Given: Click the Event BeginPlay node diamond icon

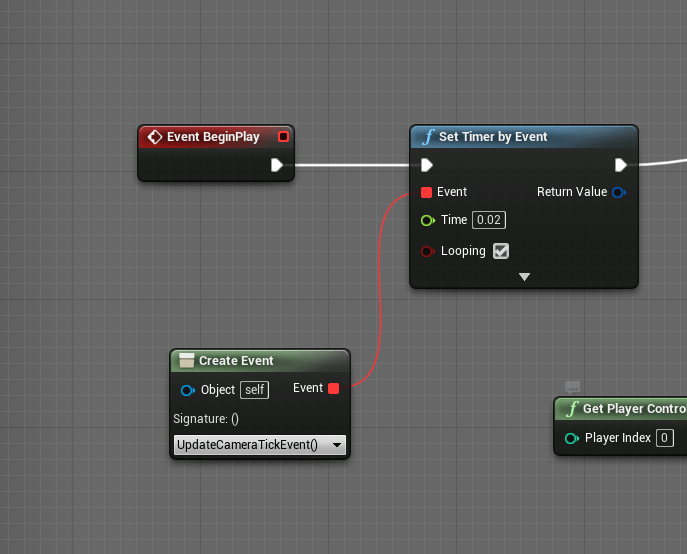Looking at the screenshot, I should (x=155, y=137).
